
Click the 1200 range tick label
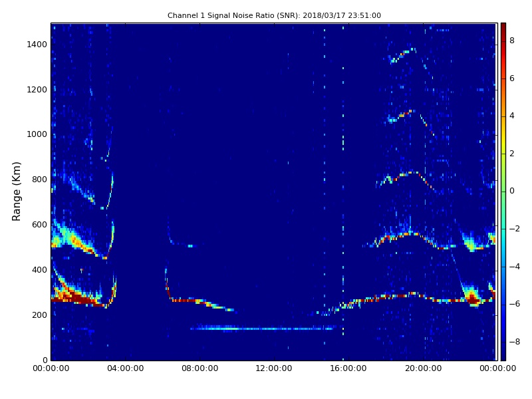(x=37, y=90)
